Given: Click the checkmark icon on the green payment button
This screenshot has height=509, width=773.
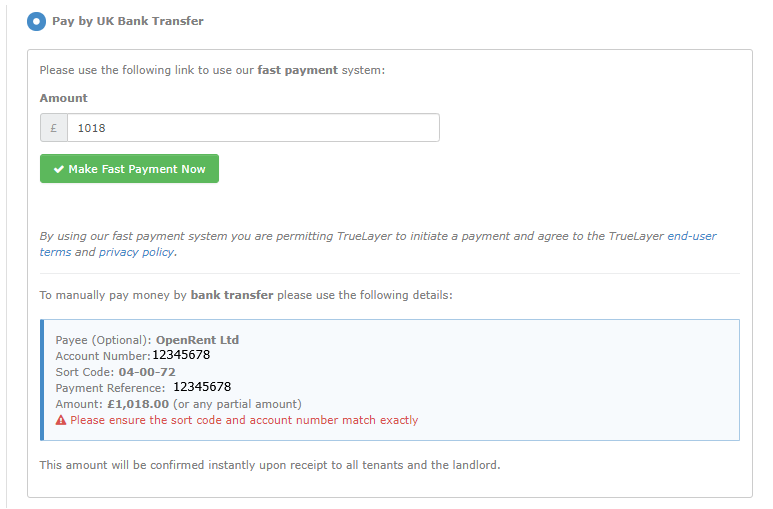Looking at the screenshot, I should pos(59,169).
